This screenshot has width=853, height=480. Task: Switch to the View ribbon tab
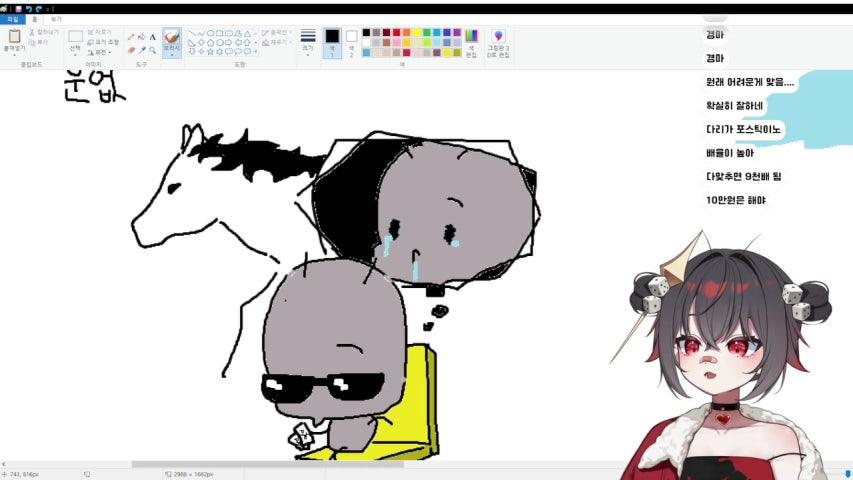[55, 19]
